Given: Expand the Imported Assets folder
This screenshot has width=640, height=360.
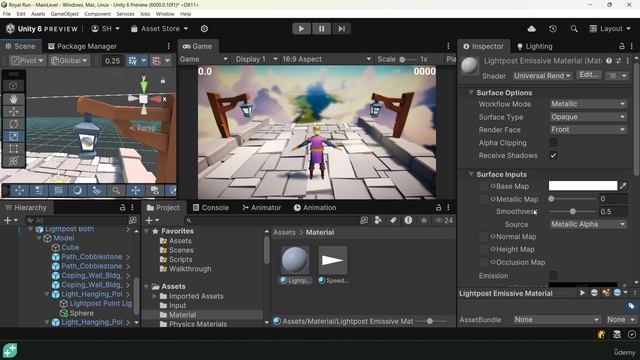Looking at the screenshot, I should point(154,296).
